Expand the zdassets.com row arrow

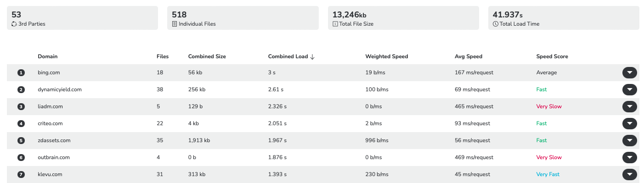(629, 140)
